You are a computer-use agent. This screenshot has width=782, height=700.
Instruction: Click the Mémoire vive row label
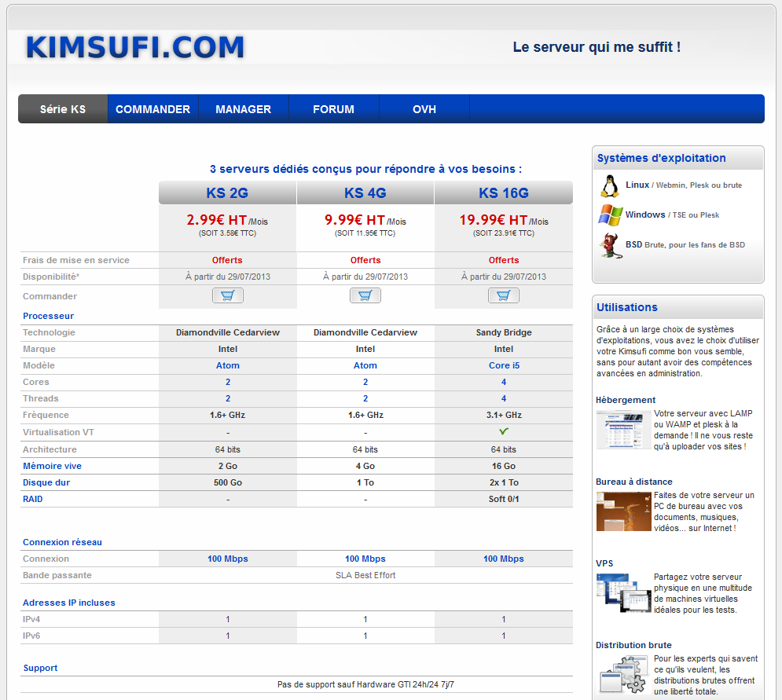point(53,466)
